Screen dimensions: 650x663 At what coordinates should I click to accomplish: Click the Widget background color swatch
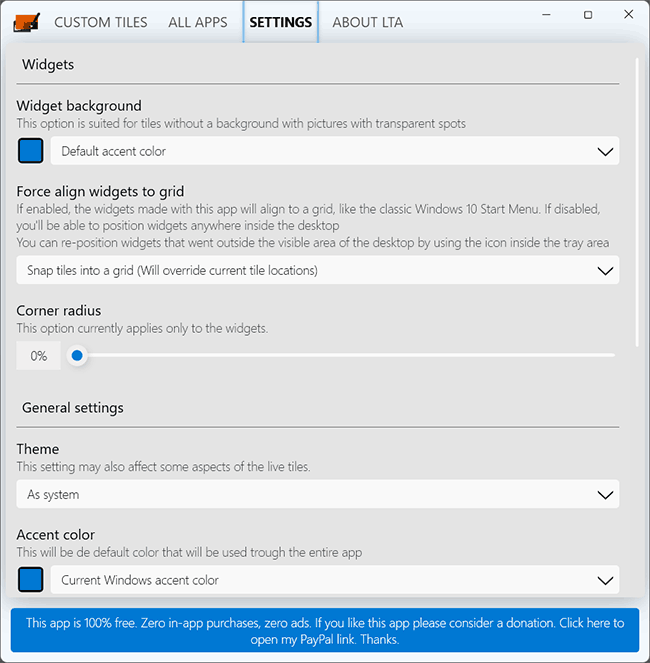pos(30,151)
